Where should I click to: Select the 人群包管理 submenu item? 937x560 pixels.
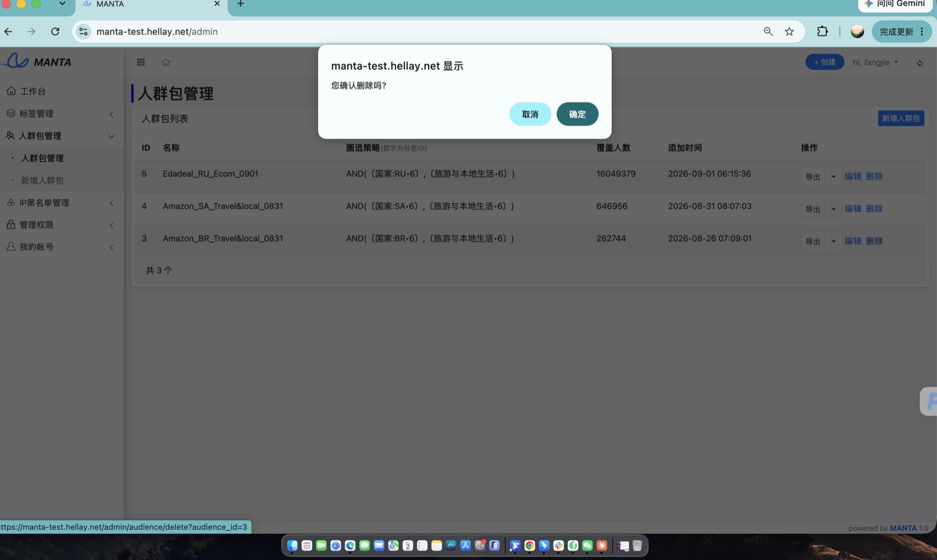click(x=42, y=159)
